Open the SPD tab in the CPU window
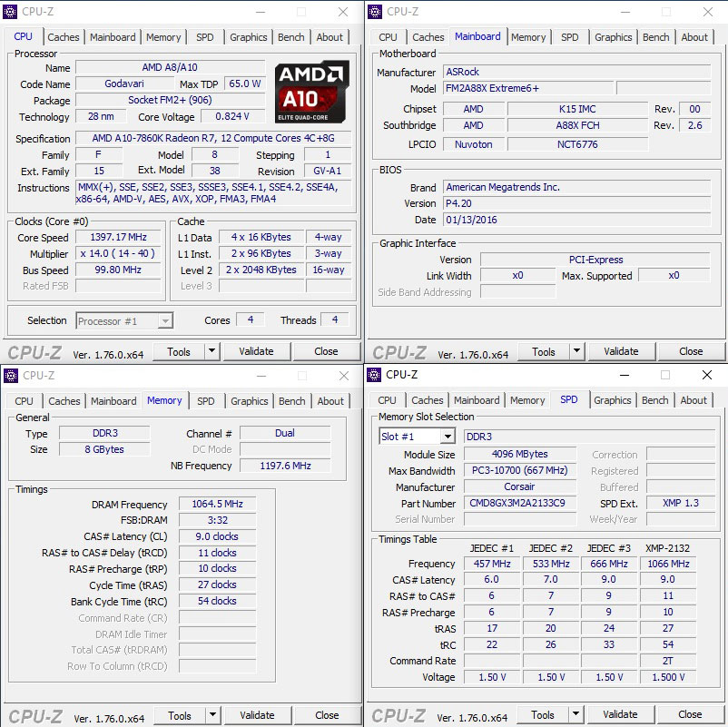Viewport: 728px width, 727px height. point(205,37)
